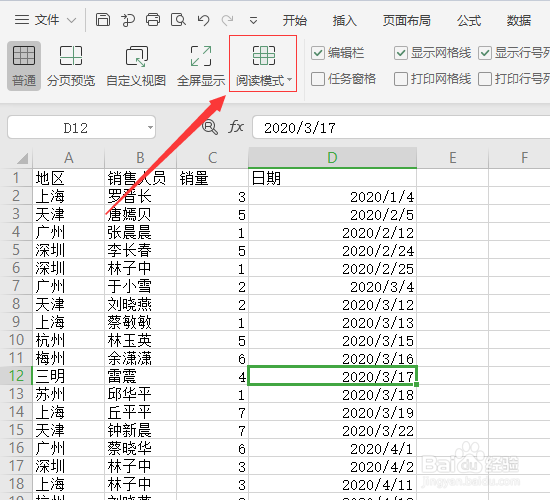
Task: Toggle the 显示网格线 checkbox
Action: tap(401, 53)
